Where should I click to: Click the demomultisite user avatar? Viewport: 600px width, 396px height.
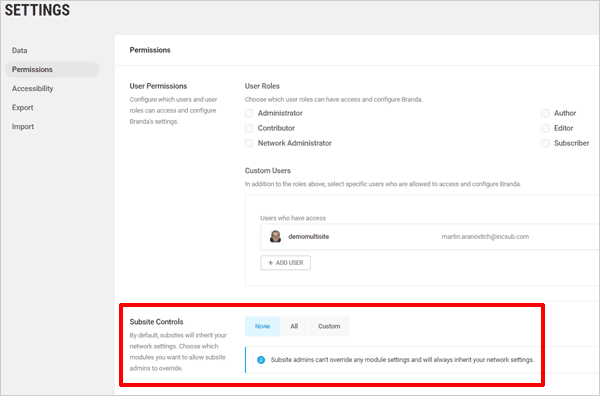(x=275, y=236)
